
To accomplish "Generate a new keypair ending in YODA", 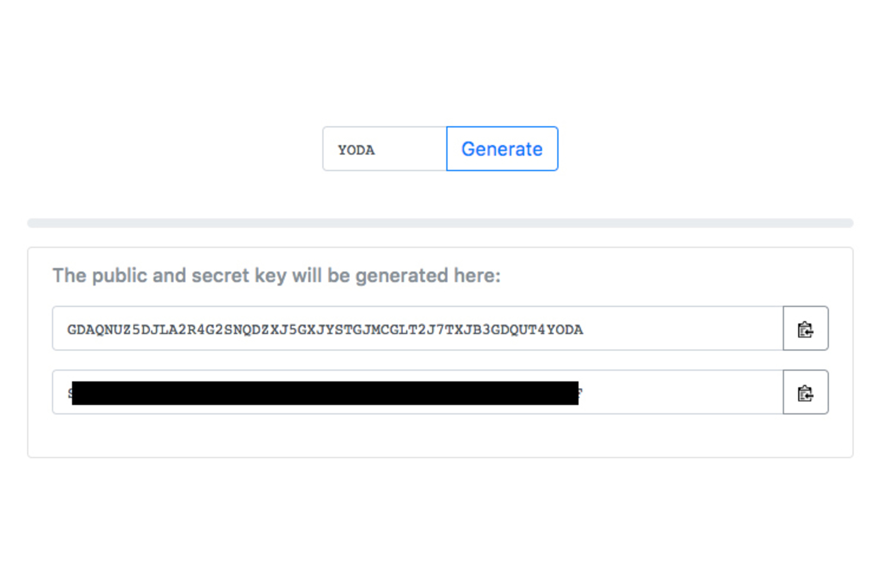I will pos(501,149).
